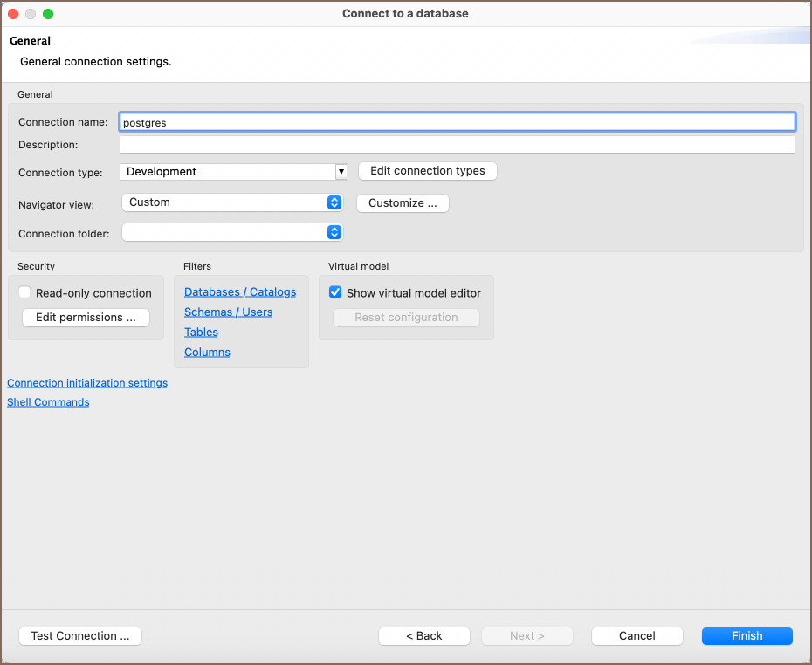Open the Schemas / Users filter link
812x665 pixels.
228,312
